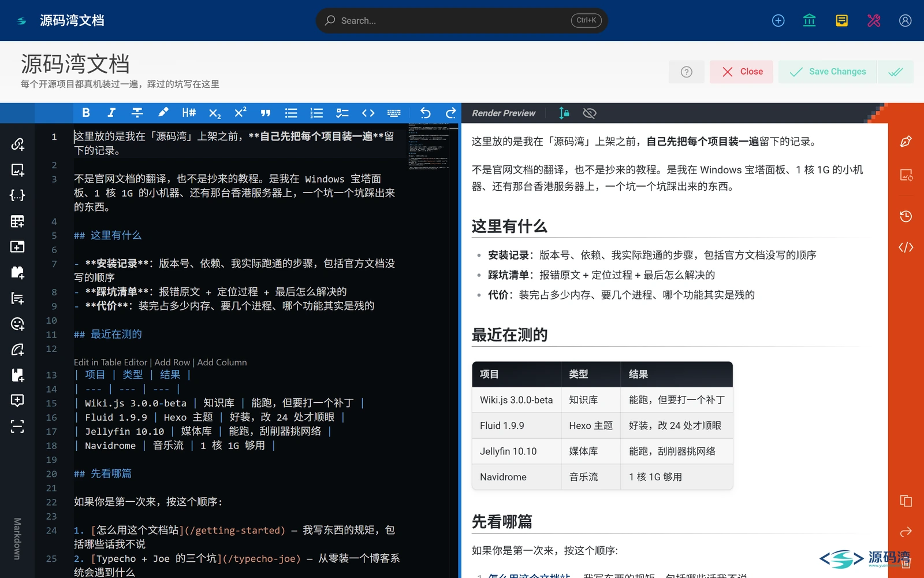This screenshot has height=578, width=924.
Task: Click the Edit in Table Editor link
Action: coord(111,362)
